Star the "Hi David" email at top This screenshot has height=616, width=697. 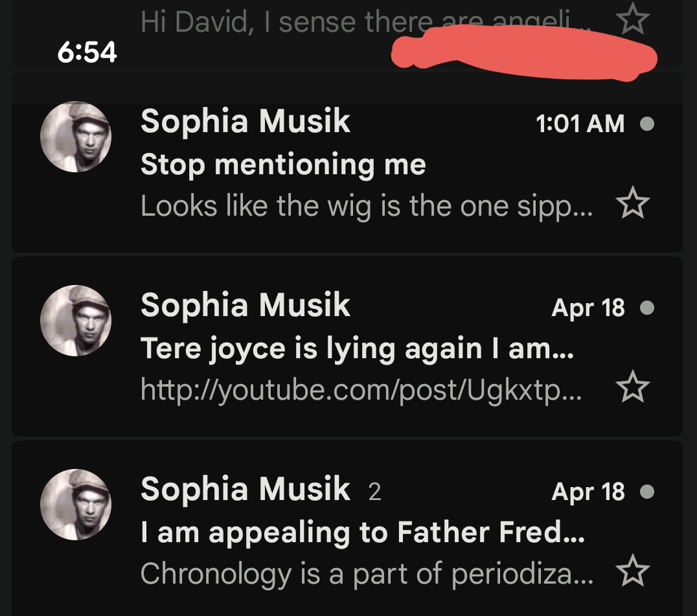(632, 19)
